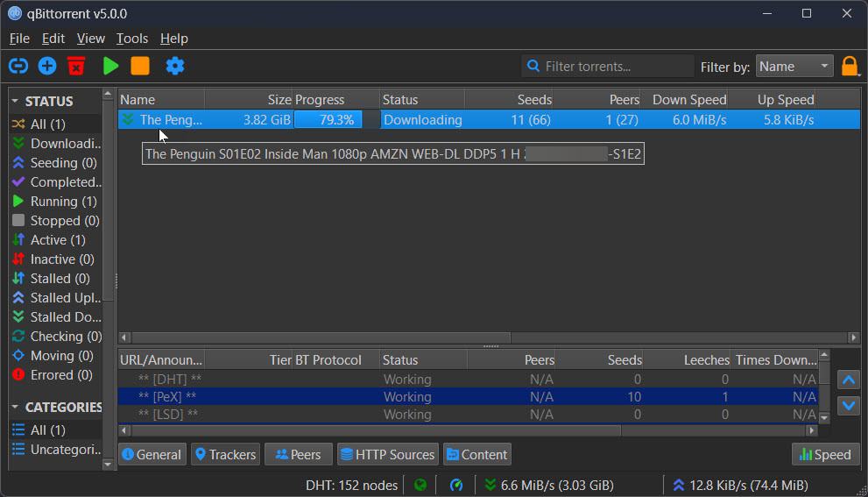Select the Uncategorized category filter

point(55,450)
